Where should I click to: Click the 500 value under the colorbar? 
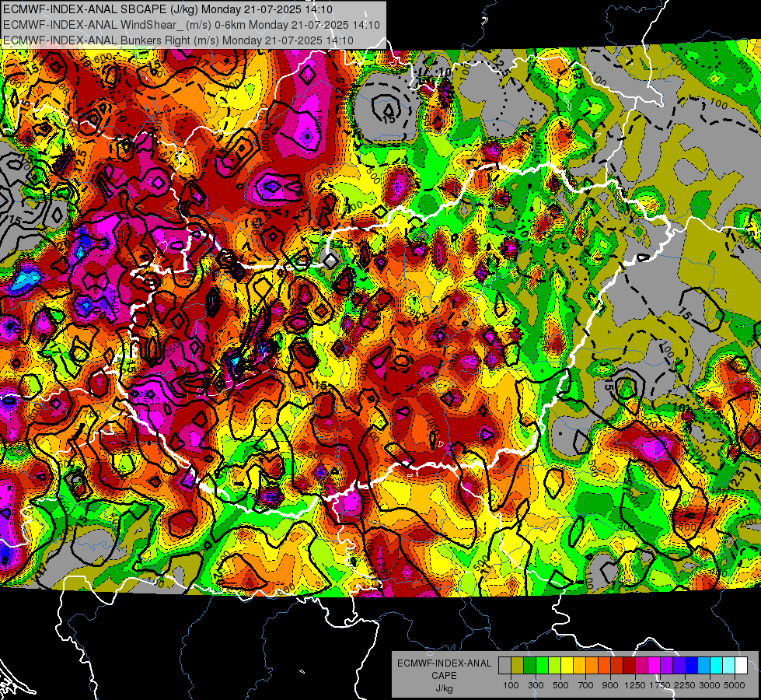[560, 685]
